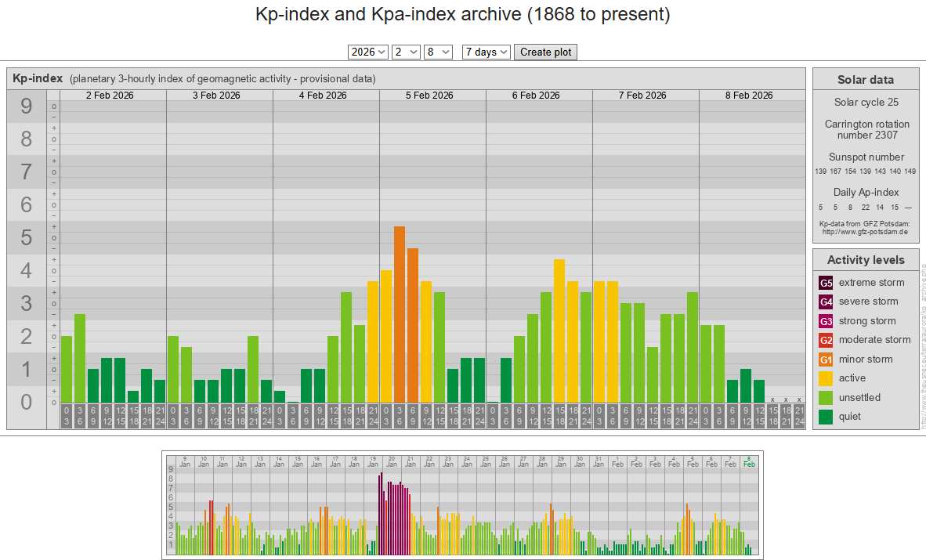Click the G1 minor storm badge

(826, 359)
